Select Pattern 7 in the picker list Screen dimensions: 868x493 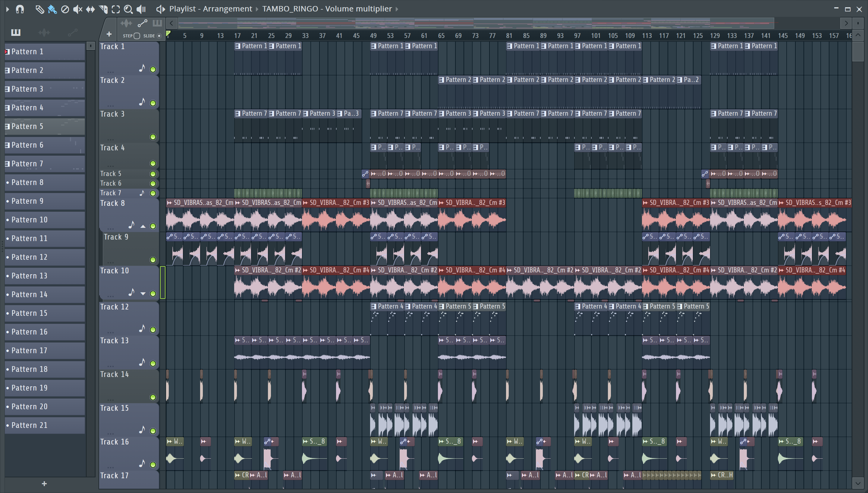[44, 164]
